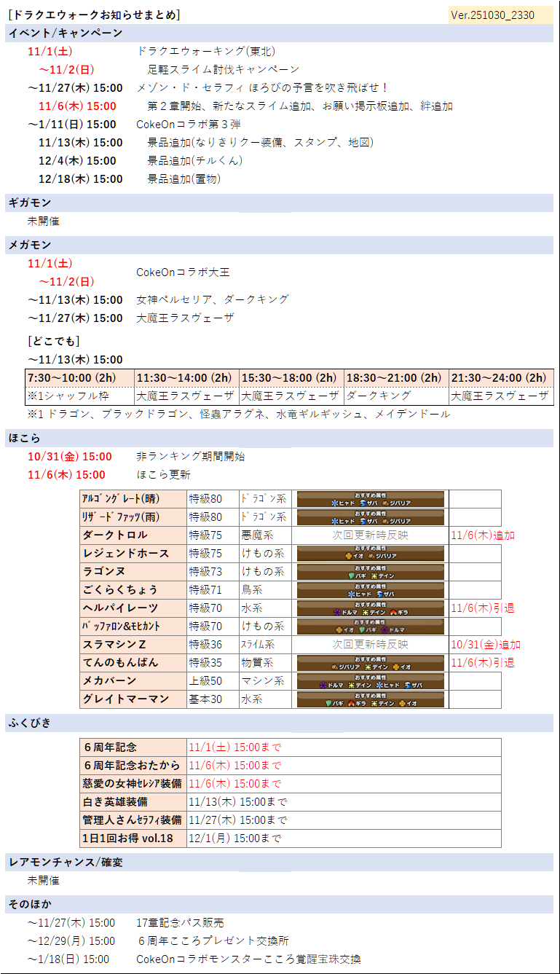Click the recommended attribute banner for ごくらくちょう
The height and width of the screenshot is (974, 560).
(370, 590)
